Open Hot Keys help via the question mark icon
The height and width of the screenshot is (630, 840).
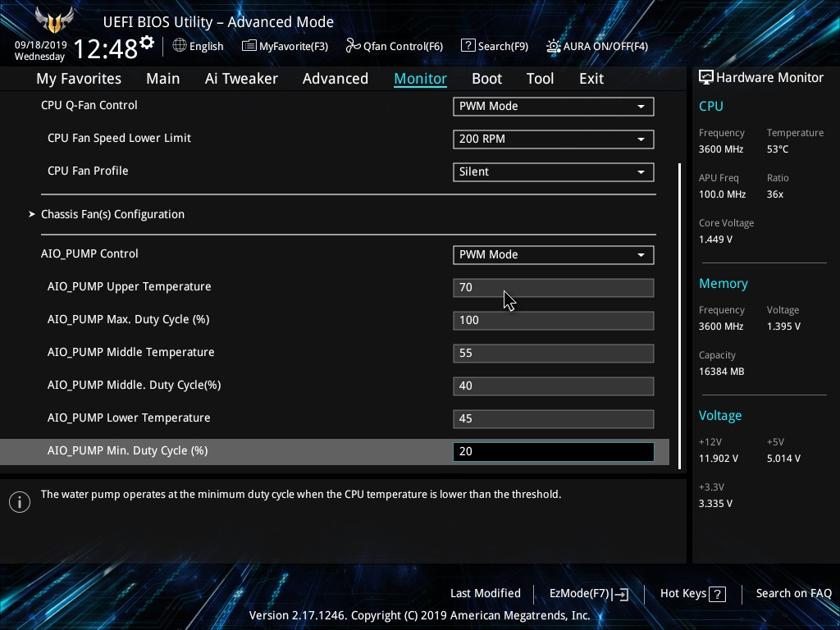(717, 593)
